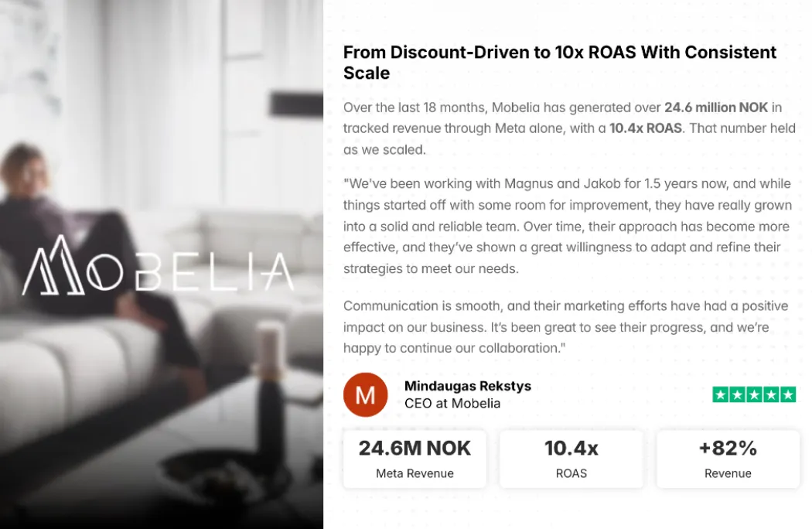812x529 pixels.
Task: Click the stylized M in Mobelia logo
Action: point(53,266)
